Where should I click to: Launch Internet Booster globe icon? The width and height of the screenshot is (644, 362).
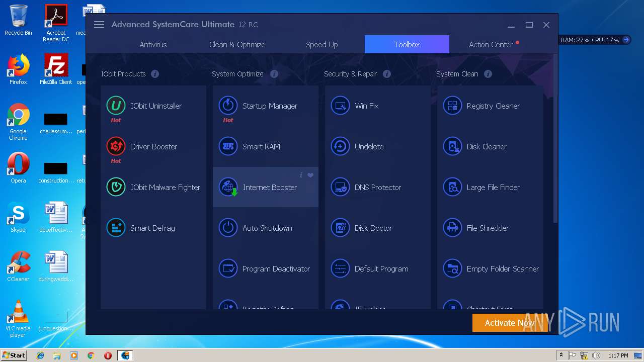(228, 187)
